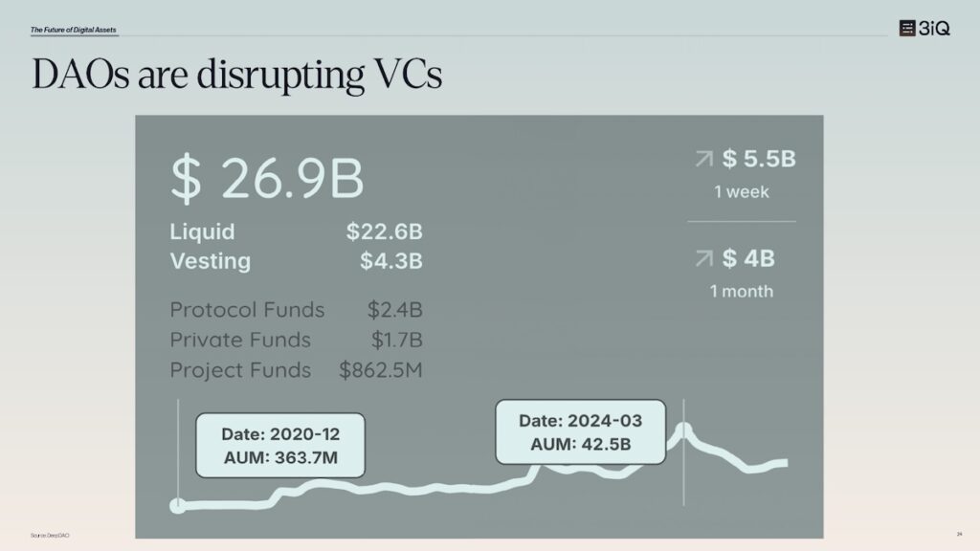Select the $ 26.9B total figure
This screenshot has height=551, width=980.
pos(267,179)
